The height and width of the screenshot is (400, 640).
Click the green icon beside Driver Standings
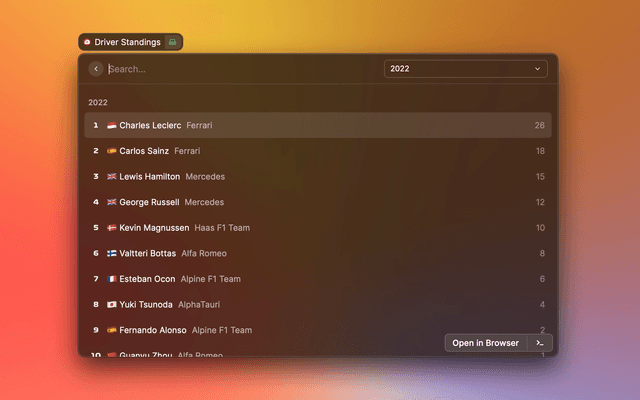(172, 43)
